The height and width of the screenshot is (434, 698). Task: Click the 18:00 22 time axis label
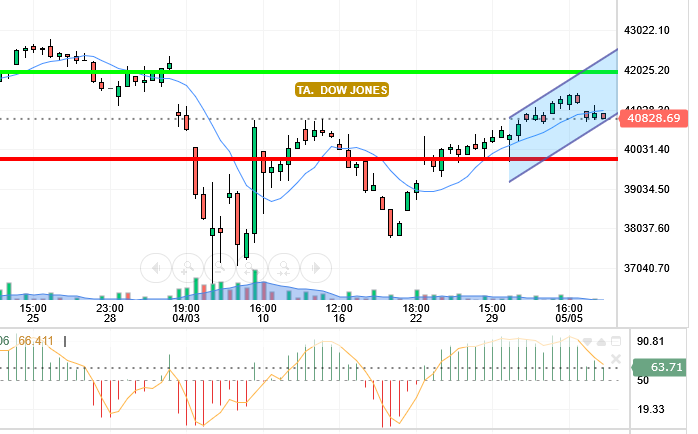point(416,313)
